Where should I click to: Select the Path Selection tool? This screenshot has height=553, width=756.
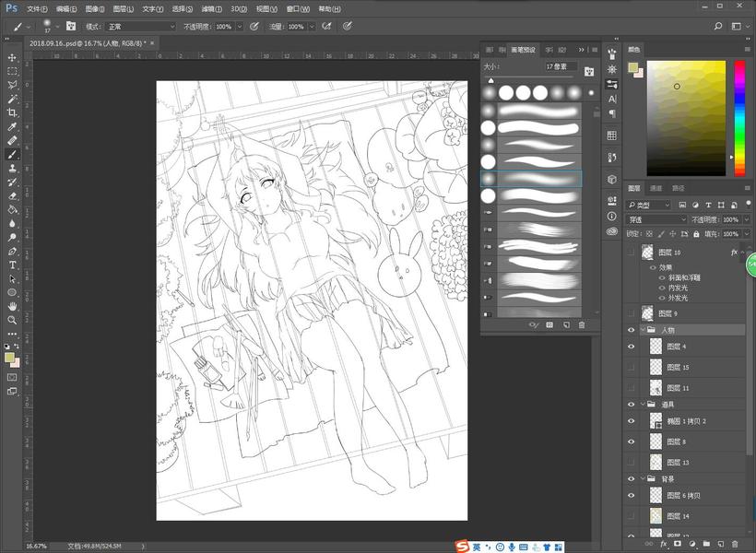tap(12, 278)
